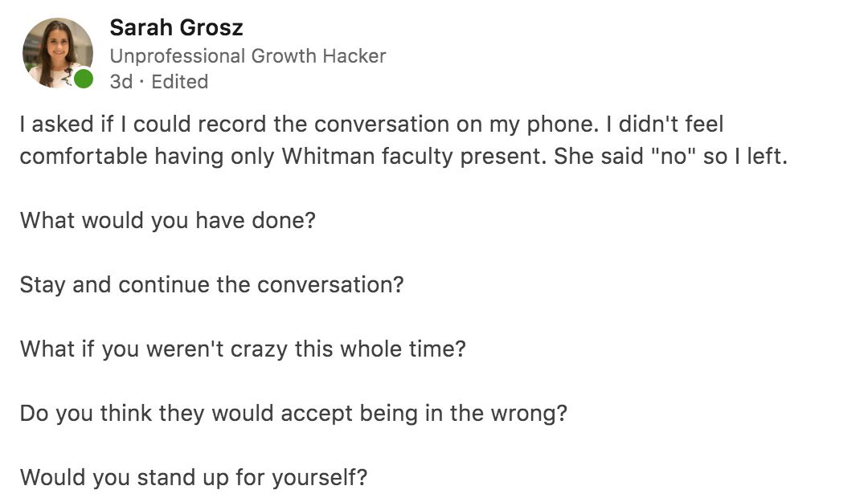Click "Would you stand up for yourself?" line
The height and width of the screenshot is (498, 868).
(194, 478)
